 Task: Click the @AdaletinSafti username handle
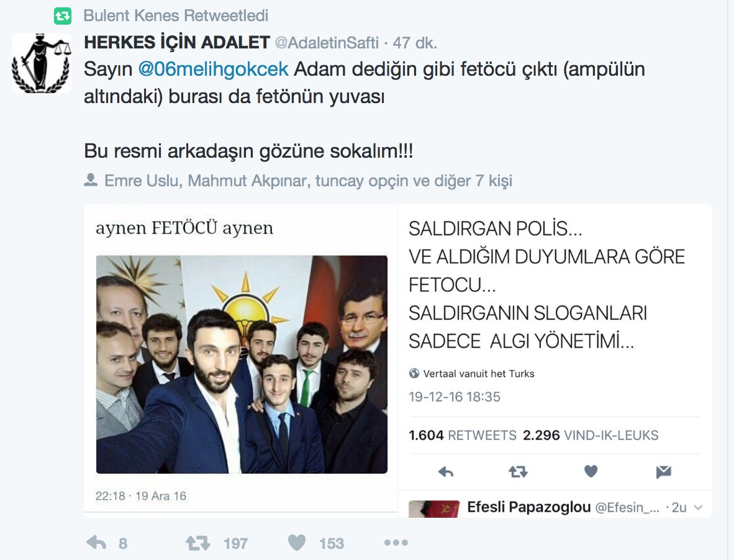point(327,43)
